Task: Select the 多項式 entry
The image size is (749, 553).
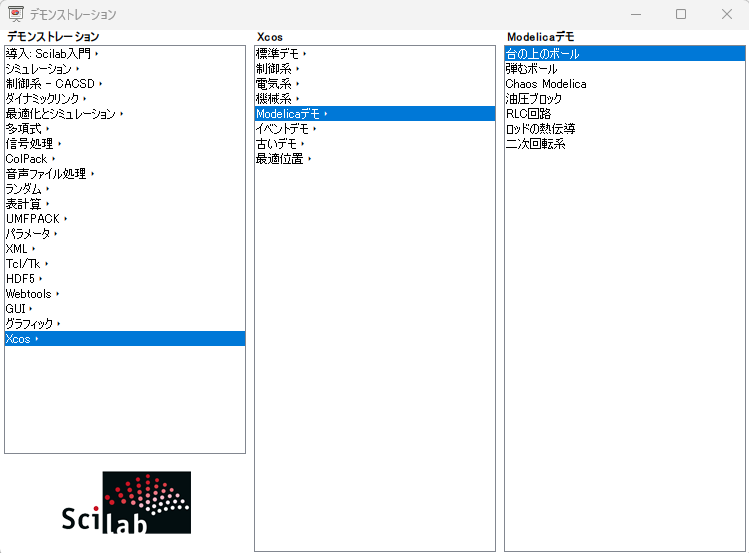Action: coord(125,128)
